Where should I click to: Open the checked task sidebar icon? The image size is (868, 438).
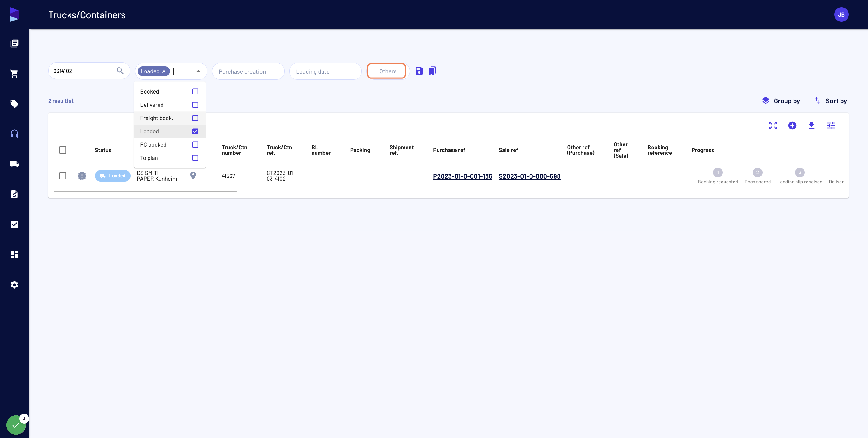[14, 224]
